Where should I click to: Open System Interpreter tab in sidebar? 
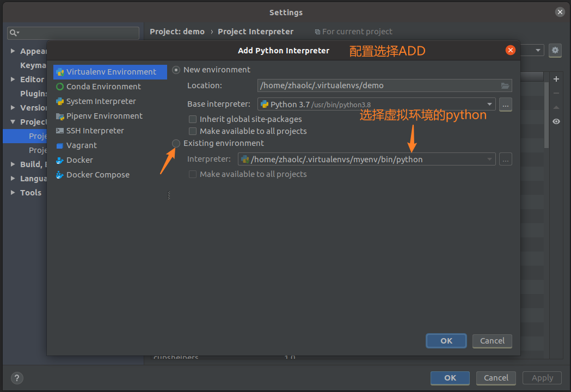[101, 101]
